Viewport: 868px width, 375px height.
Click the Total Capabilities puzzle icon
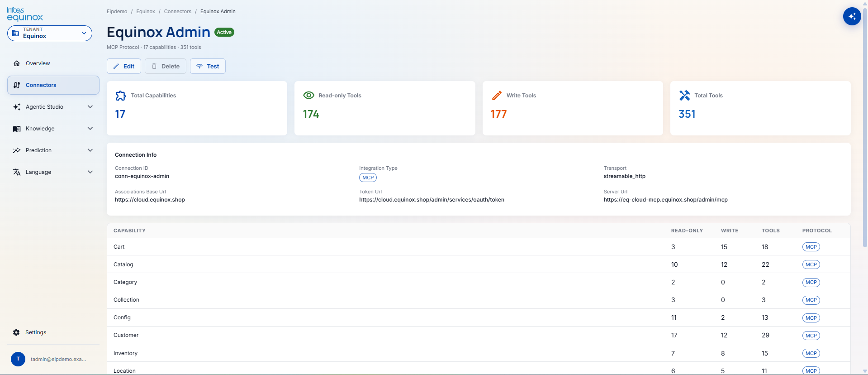(121, 96)
